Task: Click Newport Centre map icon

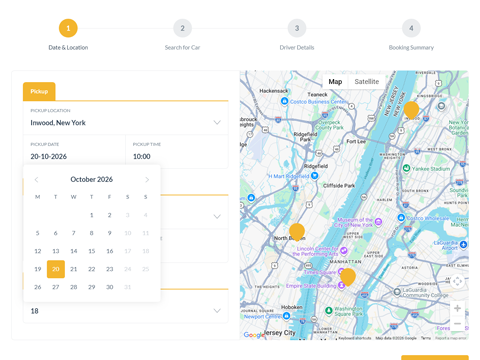Action: coord(286,316)
